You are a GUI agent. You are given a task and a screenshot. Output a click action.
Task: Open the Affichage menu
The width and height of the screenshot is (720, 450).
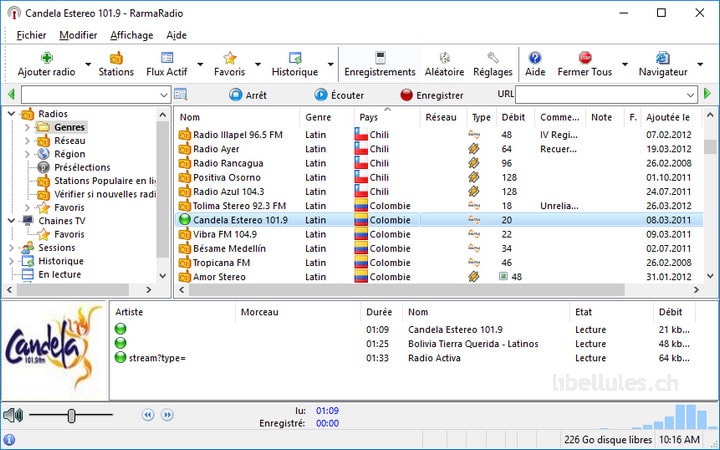(x=132, y=35)
